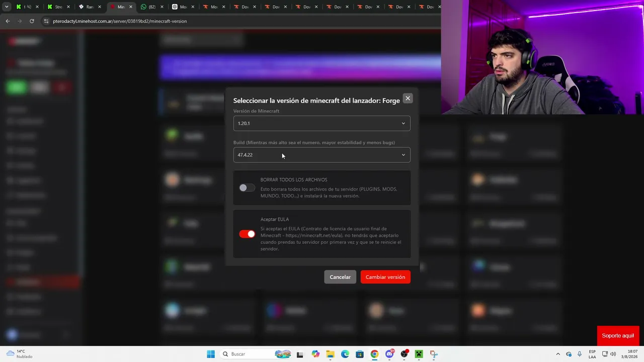Viewport: 644px width, 362px height.
Task: Open Discord from the taskbar
Action: click(389, 354)
